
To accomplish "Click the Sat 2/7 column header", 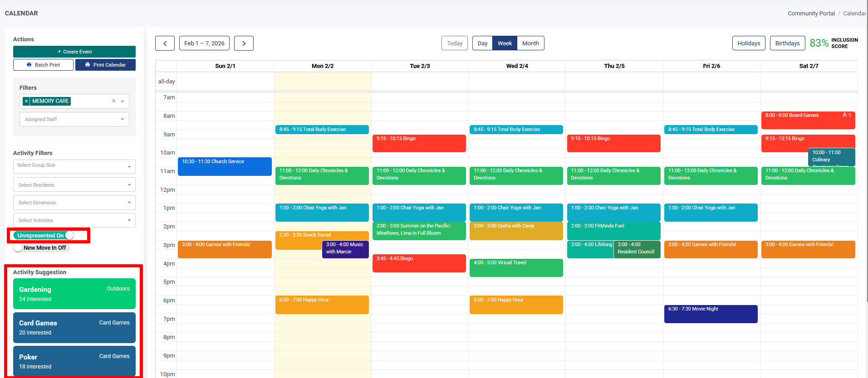I will [809, 66].
